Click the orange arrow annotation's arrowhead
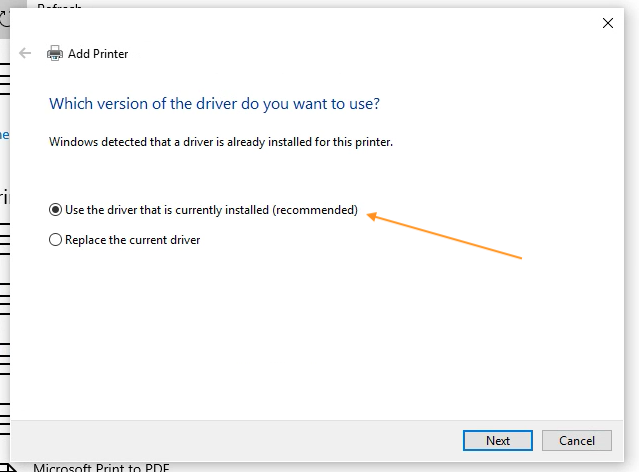 click(x=372, y=216)
